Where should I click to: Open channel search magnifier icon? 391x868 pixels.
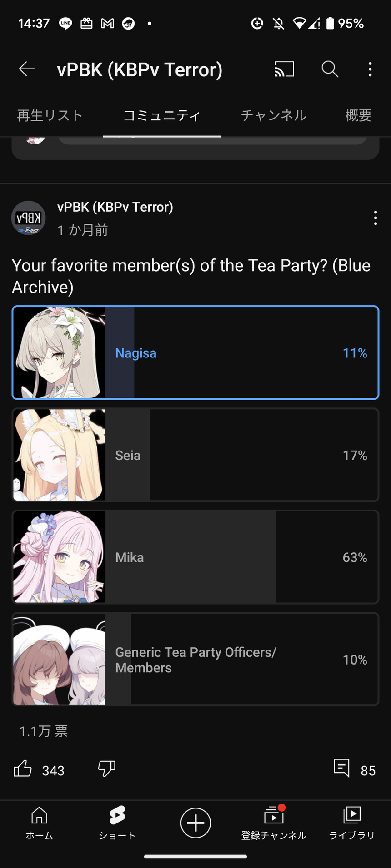point(330,69)
